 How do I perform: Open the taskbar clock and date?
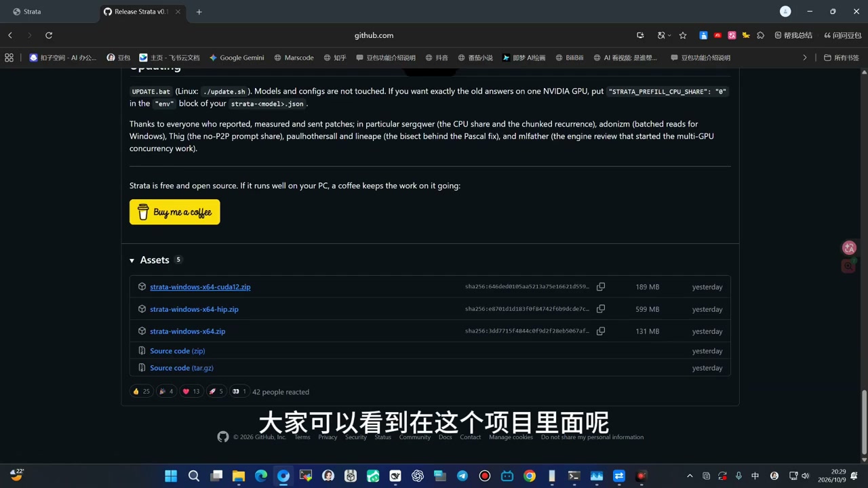click(832, 476)
